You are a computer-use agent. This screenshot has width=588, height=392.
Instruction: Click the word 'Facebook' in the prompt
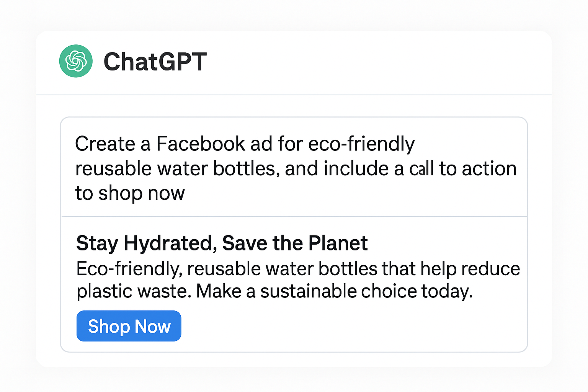coord(201,144)
